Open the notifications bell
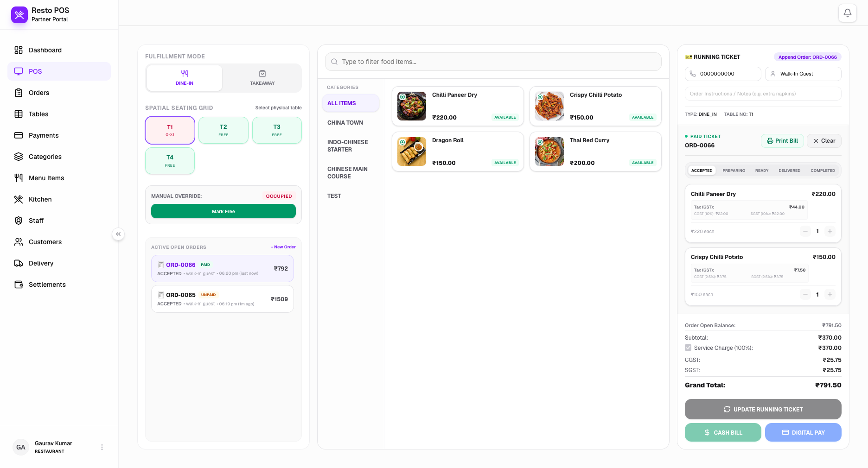The width and height of the screenshot is (868, 468). [847, 13]
